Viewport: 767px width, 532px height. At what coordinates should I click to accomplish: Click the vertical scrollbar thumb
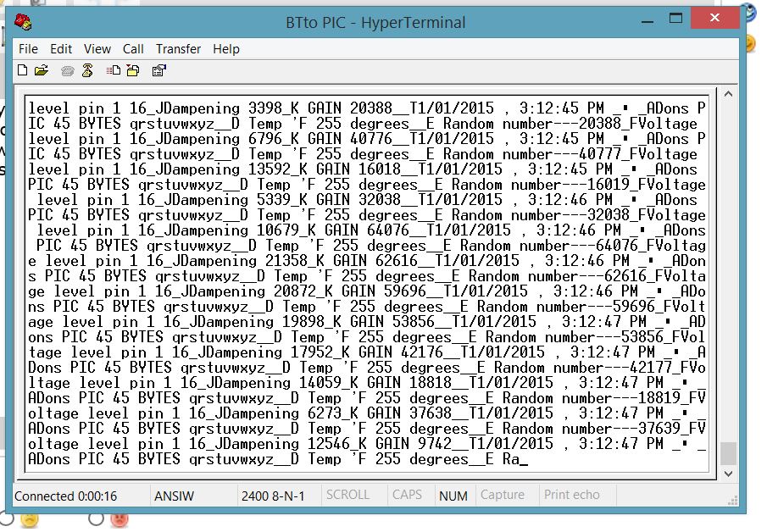pos(728,452)
